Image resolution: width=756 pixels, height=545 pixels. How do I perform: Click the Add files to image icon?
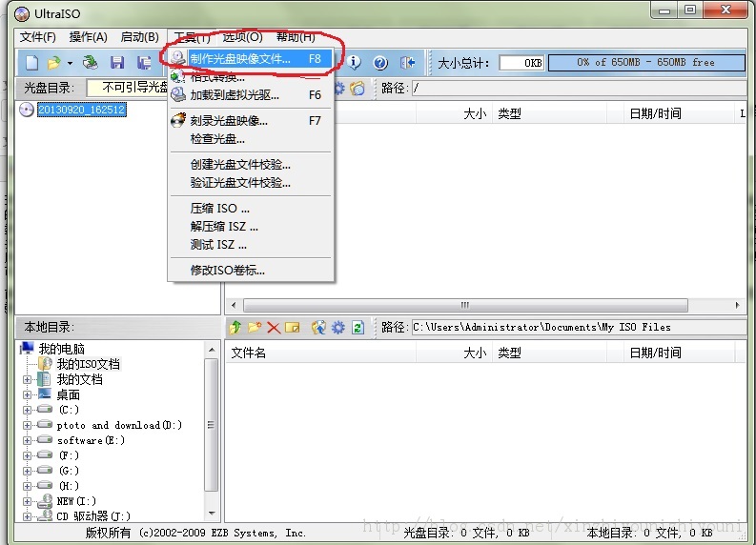(x=318, y=327)
